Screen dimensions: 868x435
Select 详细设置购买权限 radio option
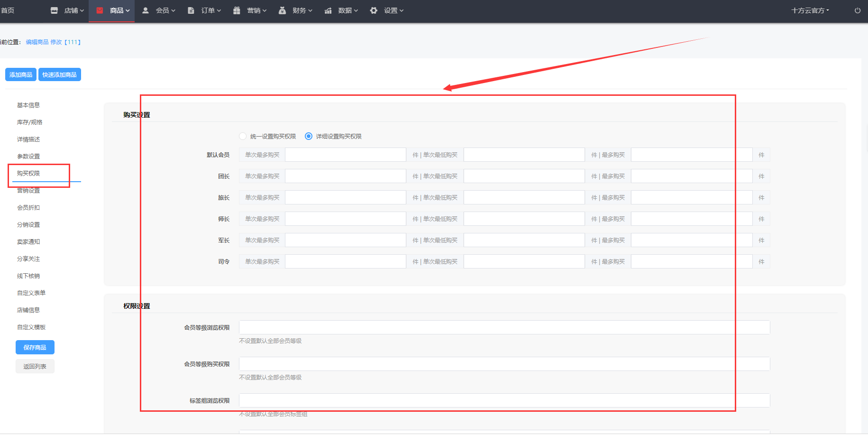point(309,137)
